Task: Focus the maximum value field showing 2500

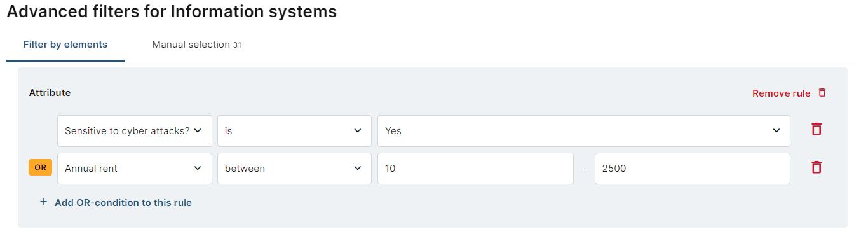Action: [693, 169]
